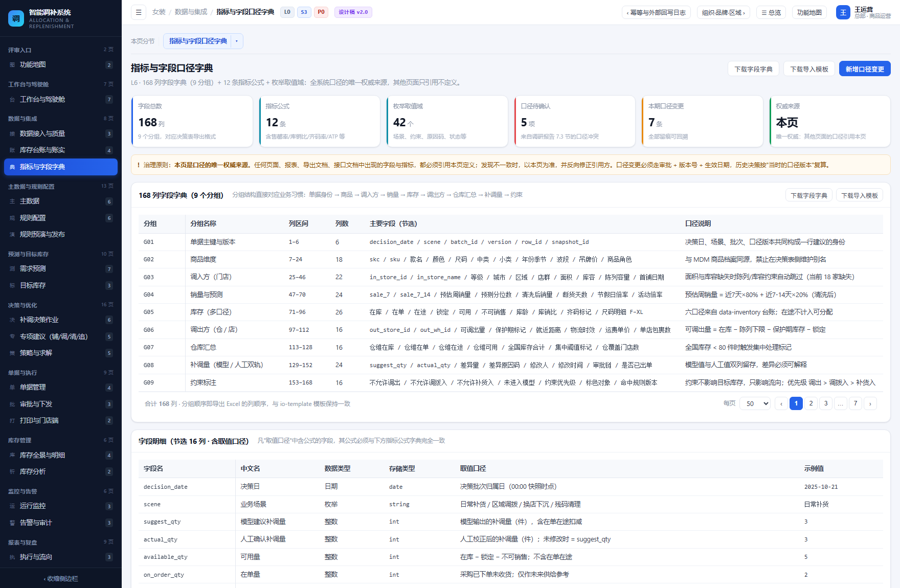
Task: Click G08 row cell 补调量 (模型 / 人工双轨)
Action: [227, 365]
